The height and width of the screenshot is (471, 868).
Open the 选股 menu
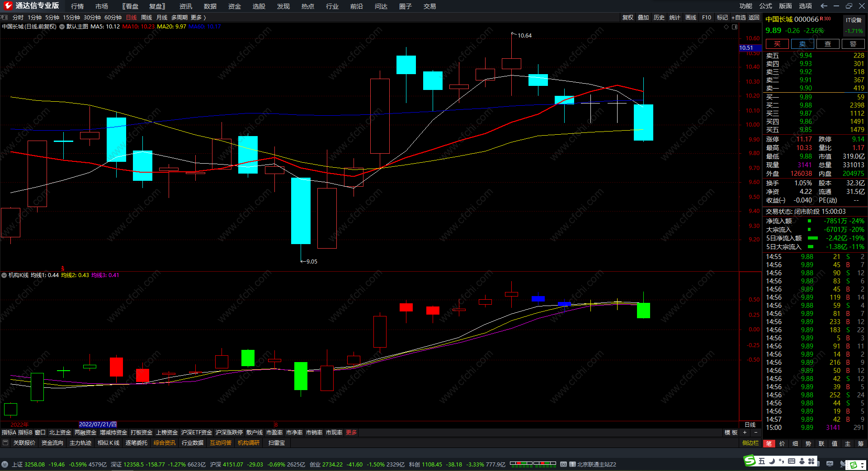pos(259,6)
